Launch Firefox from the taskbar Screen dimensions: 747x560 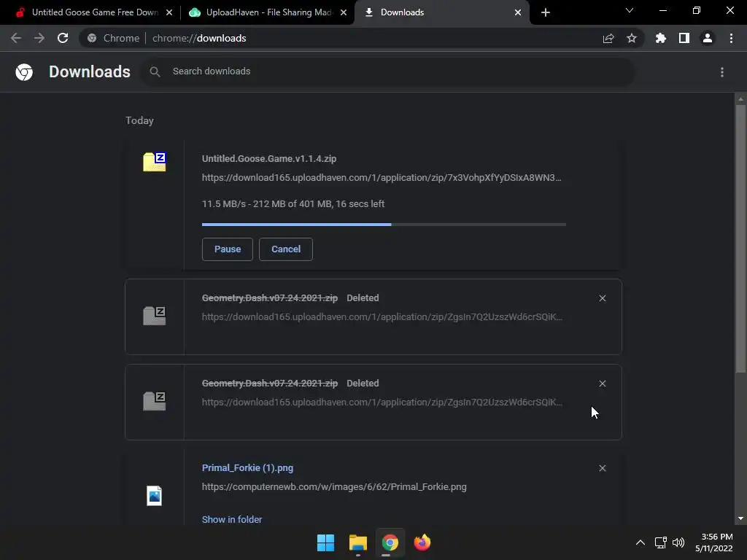[x=422, y=542]
